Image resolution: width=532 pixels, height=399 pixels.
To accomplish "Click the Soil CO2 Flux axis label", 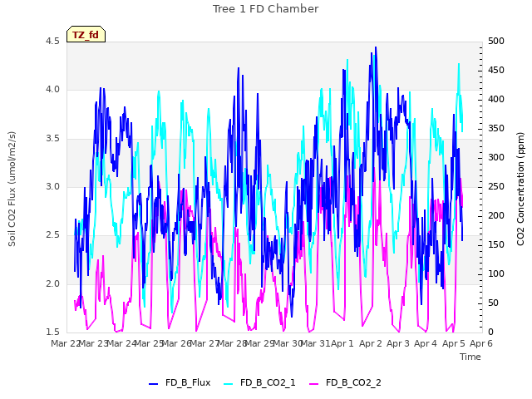I will pyautogui.click(x=12, y=189).
